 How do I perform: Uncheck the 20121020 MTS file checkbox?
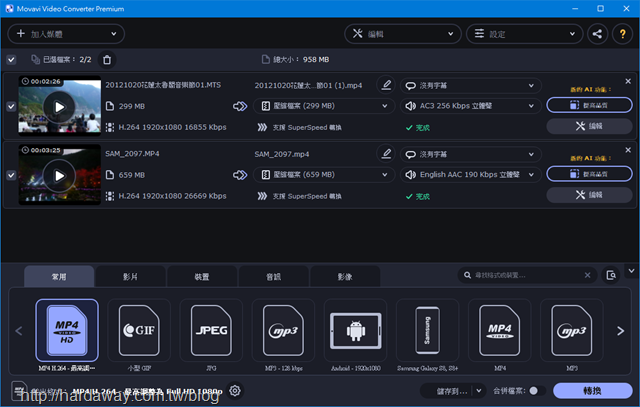click(x=11, y=107)
